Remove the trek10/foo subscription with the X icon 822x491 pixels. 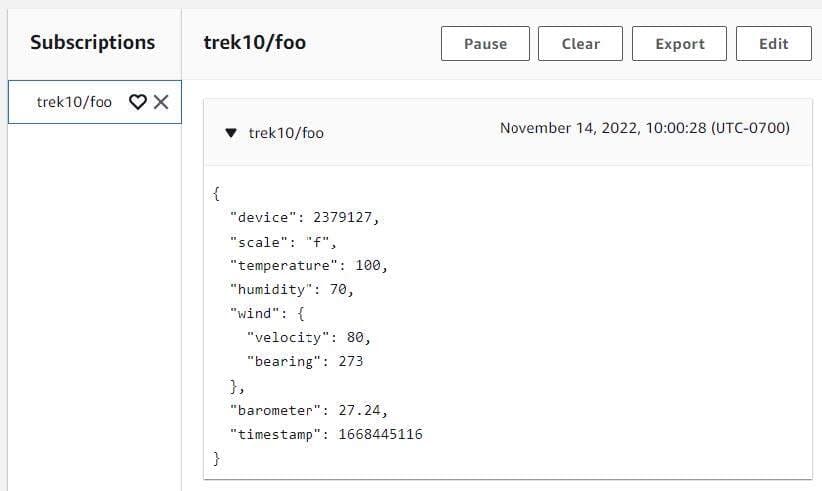click(x=161, y=102)
